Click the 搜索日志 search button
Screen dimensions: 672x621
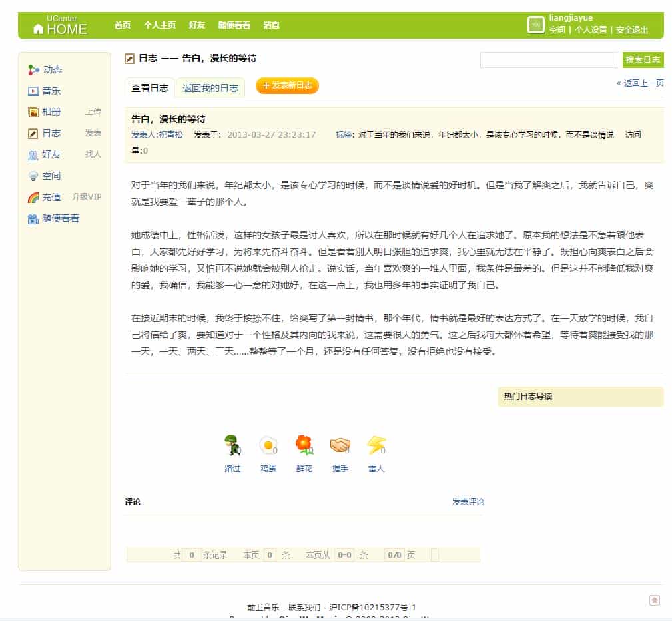[642, 60]
